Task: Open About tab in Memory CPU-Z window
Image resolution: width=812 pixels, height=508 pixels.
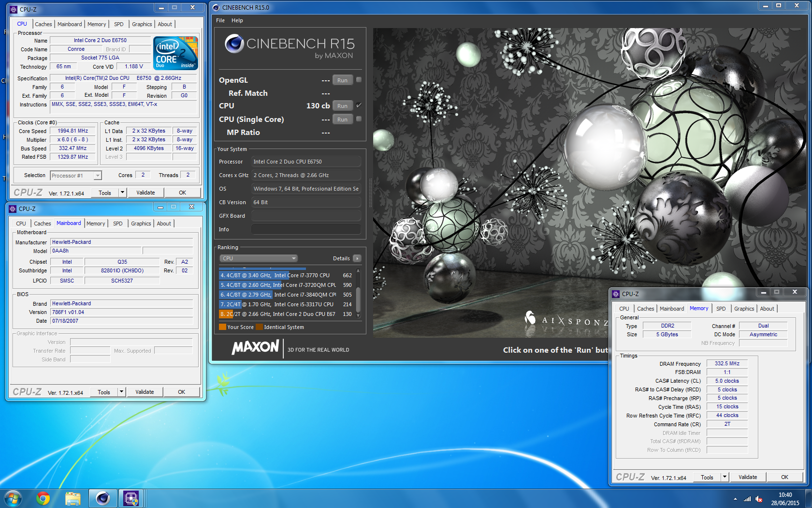Action: tap(767, 309)
